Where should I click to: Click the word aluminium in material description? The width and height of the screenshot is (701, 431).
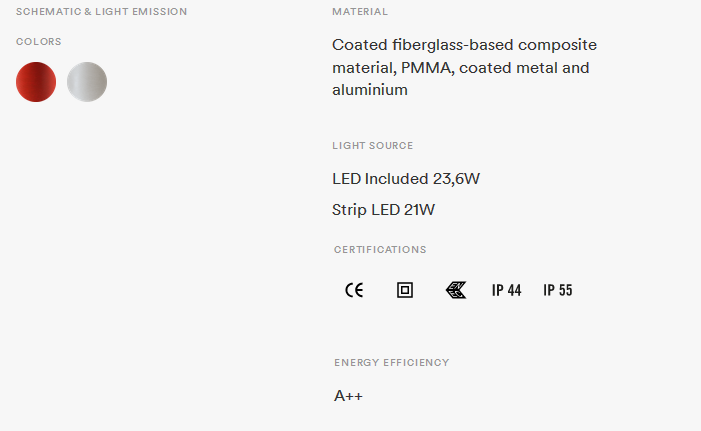[x=370, y=90]
